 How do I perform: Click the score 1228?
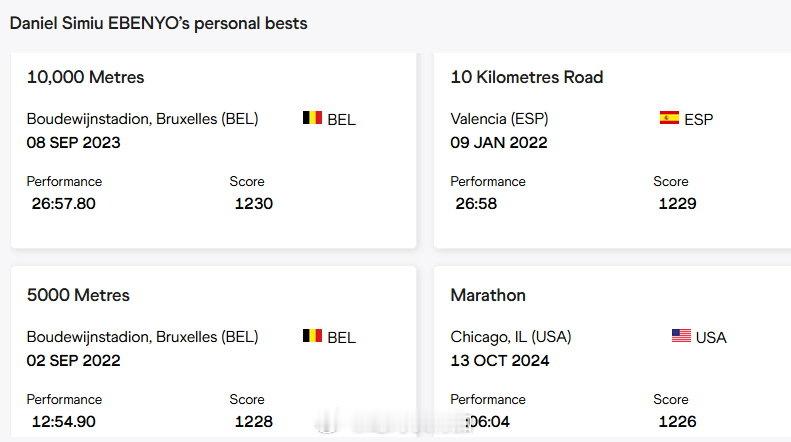pyautogui.click(x=254, y=421)
